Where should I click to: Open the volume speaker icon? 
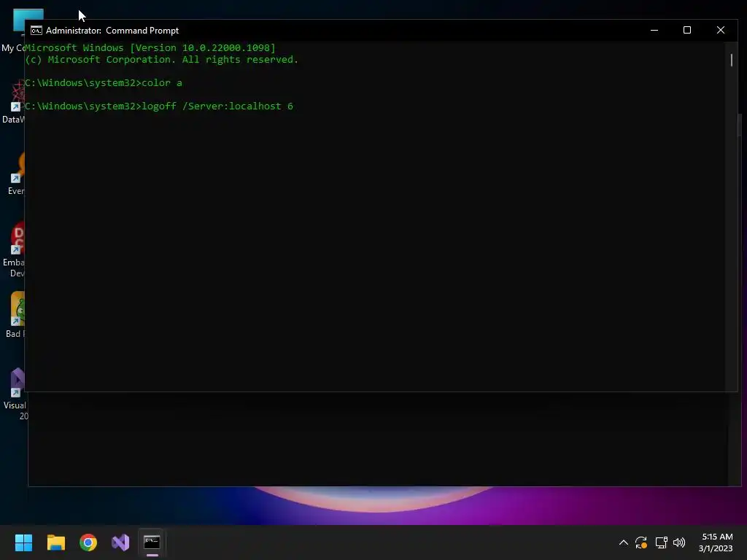tap(679, 542)
